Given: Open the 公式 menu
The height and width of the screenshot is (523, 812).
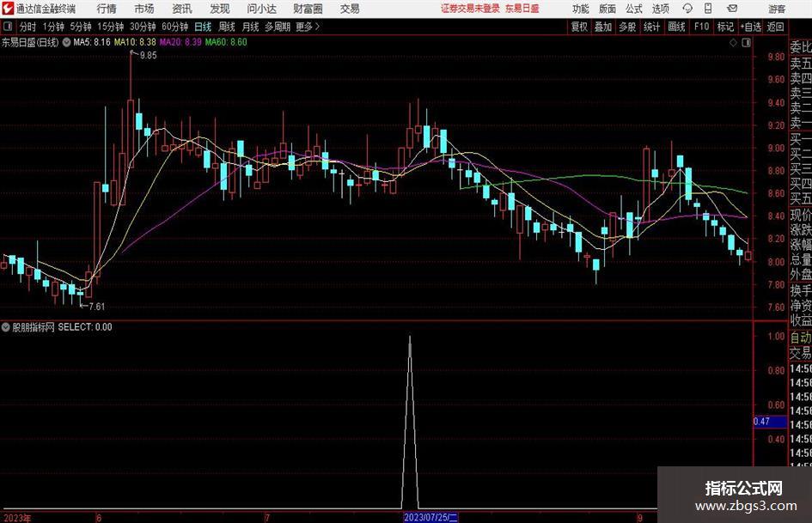Looking at the screenshot, I should click(x=634, y=9).
